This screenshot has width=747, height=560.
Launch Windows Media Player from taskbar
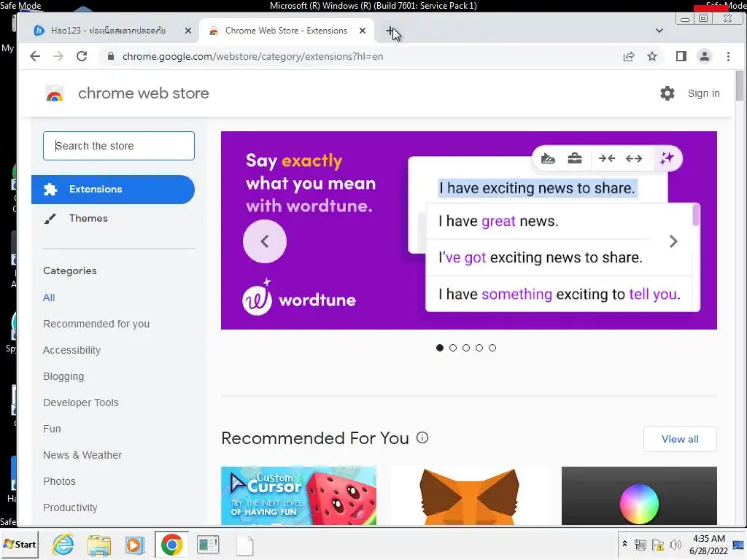(135, 545)
